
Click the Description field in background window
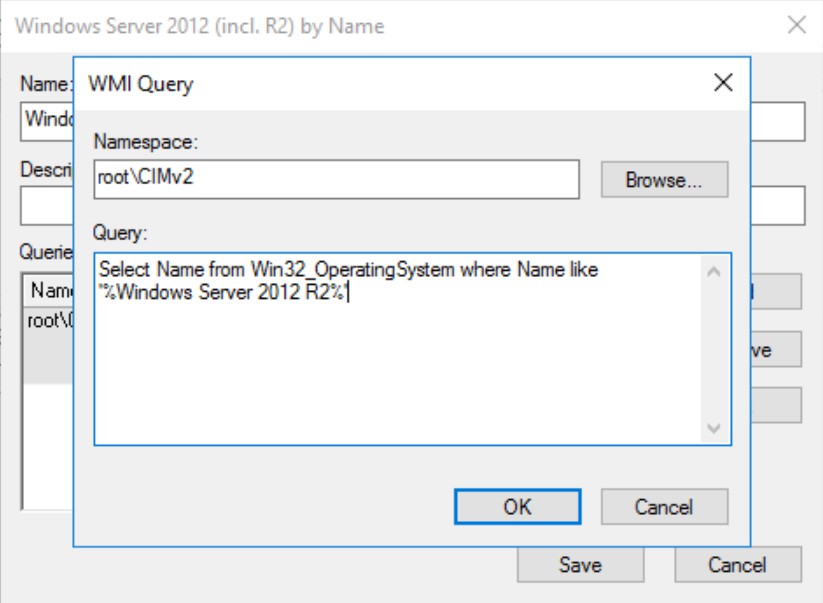coord(47,206)
